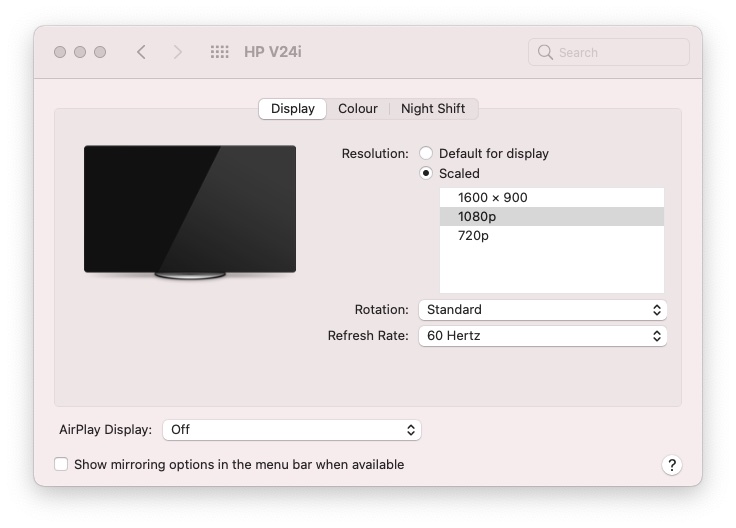Viewport: 736px width, 528px height.
Task: Close the HP V24i window
Action: [60, 52]
